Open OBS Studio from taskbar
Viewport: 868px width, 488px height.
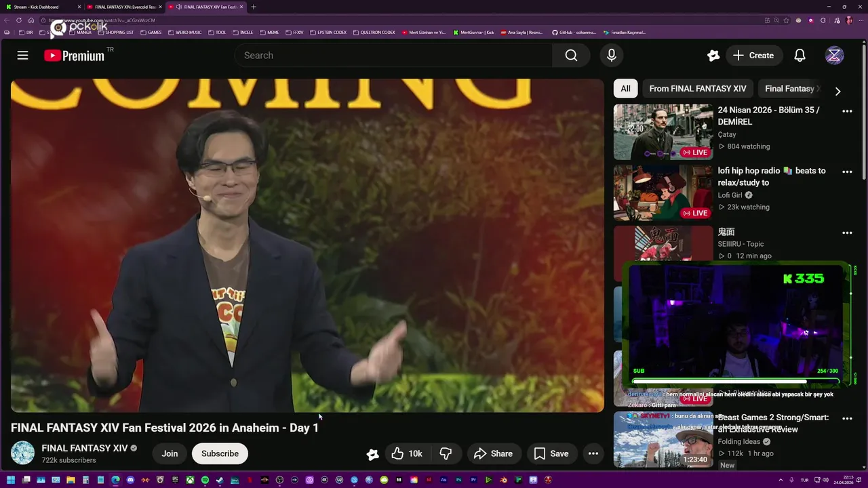tap(279, 480)
